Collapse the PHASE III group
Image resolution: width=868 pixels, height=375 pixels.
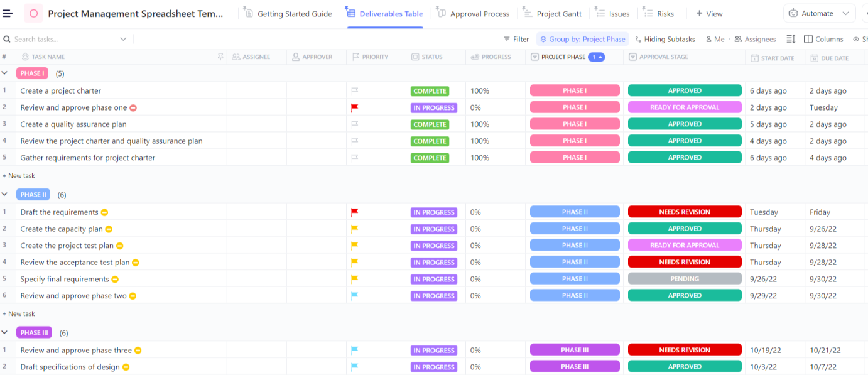coord(5,332)
